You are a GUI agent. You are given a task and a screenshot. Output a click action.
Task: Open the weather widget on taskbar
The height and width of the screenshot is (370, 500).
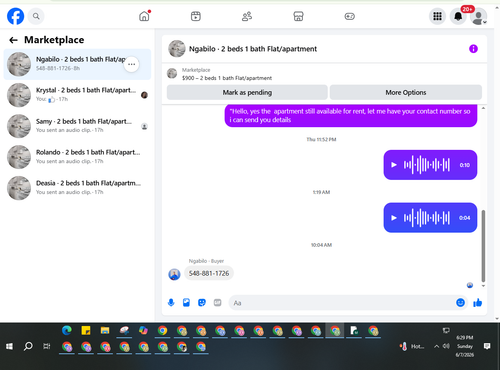(412, 347)
